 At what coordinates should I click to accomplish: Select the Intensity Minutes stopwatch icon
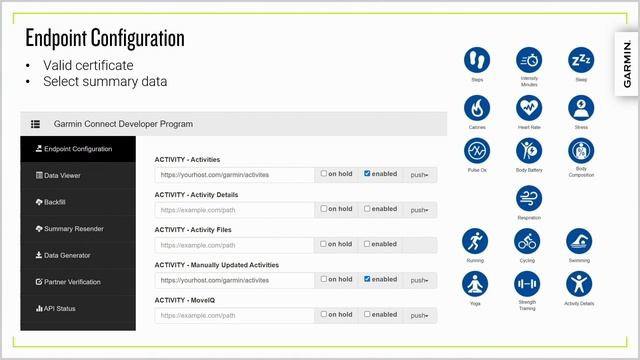(529, 60)
